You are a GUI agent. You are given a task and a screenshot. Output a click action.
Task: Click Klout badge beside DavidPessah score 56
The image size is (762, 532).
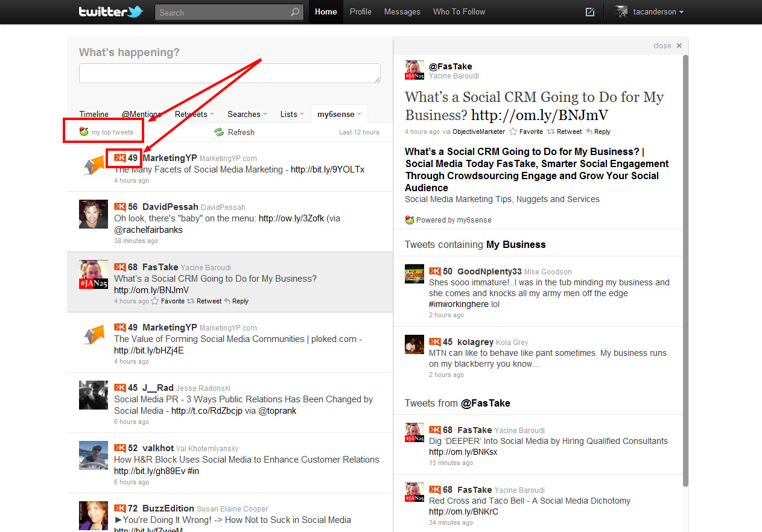[120, 207]
